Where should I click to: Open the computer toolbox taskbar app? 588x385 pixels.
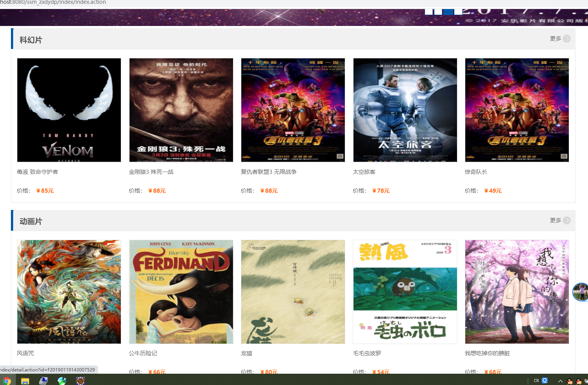tap(43, 381)
